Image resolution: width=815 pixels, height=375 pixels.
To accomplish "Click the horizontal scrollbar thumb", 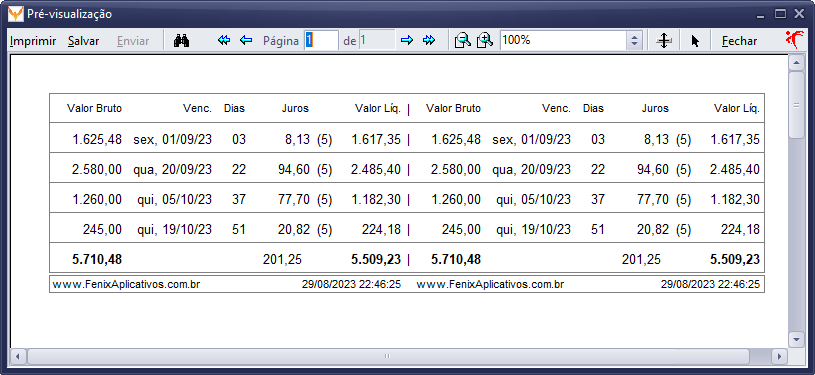I will (x=388, y=356).
